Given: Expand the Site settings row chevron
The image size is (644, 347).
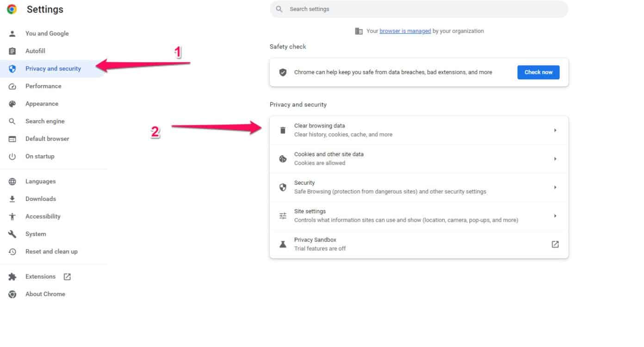Looking at the screenshot, I should [555, 215].
